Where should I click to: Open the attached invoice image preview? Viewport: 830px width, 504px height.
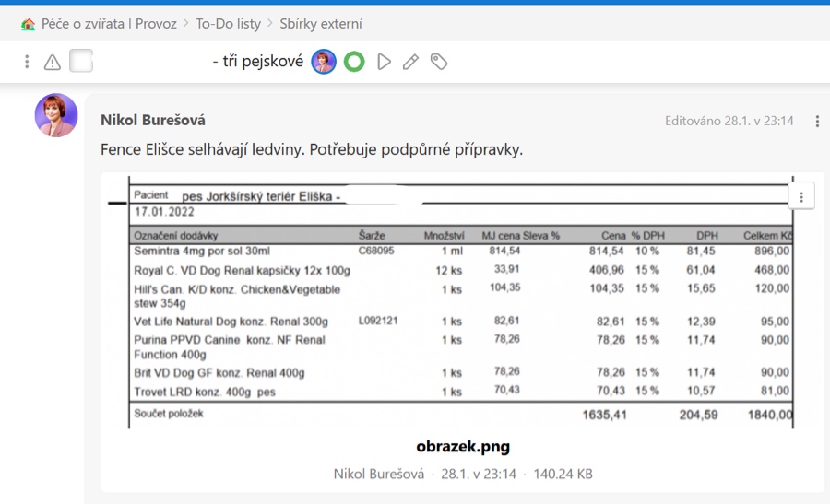[450, 302]
